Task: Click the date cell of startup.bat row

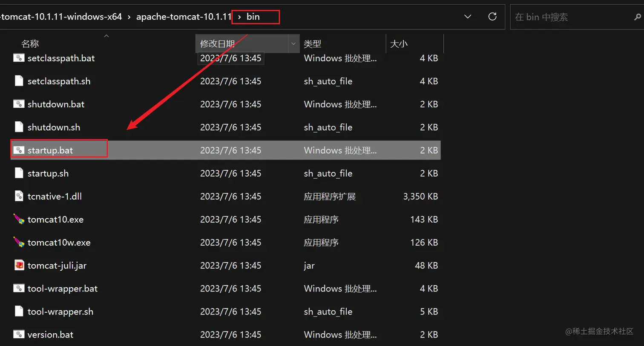Action: (x=230, y=150)
